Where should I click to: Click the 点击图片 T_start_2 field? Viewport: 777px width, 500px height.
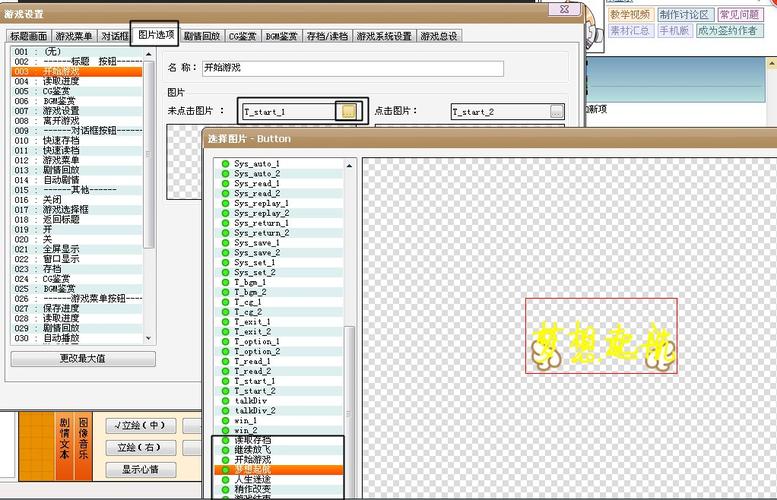pyautogui.click(x=500, y=111)
